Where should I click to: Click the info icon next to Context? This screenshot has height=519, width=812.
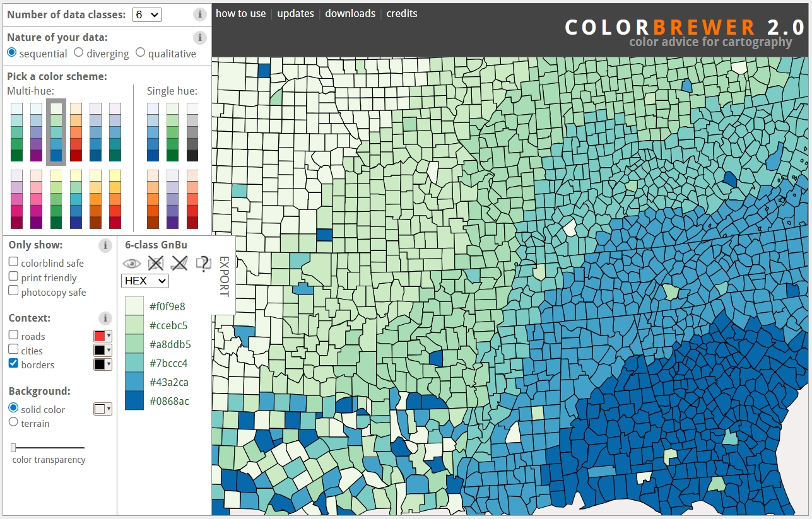pyautogui.click(x=104, y=318)
